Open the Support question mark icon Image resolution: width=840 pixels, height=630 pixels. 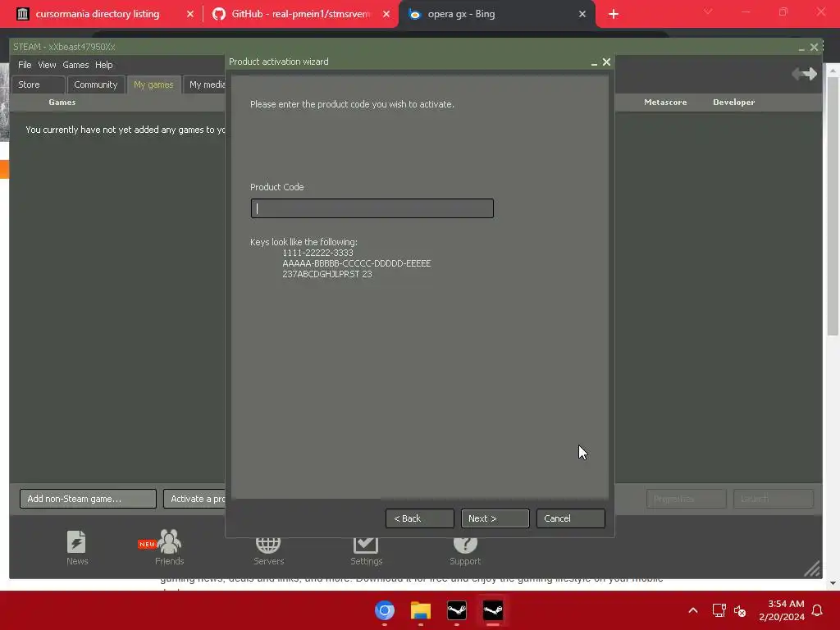[464, 550]
